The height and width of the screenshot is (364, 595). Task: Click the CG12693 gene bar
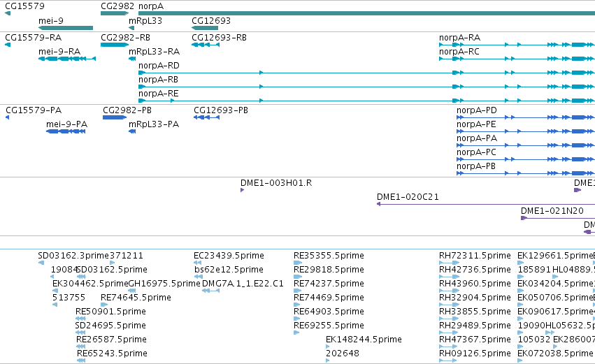(x=205, y=28)
